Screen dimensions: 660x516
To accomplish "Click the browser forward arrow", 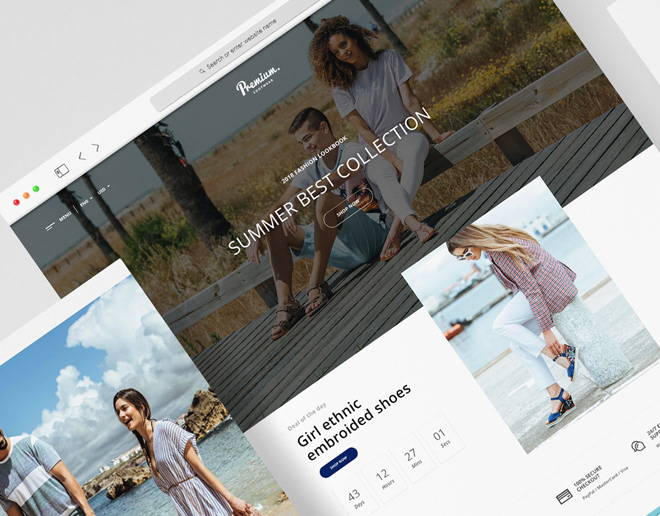I will 96,148.
